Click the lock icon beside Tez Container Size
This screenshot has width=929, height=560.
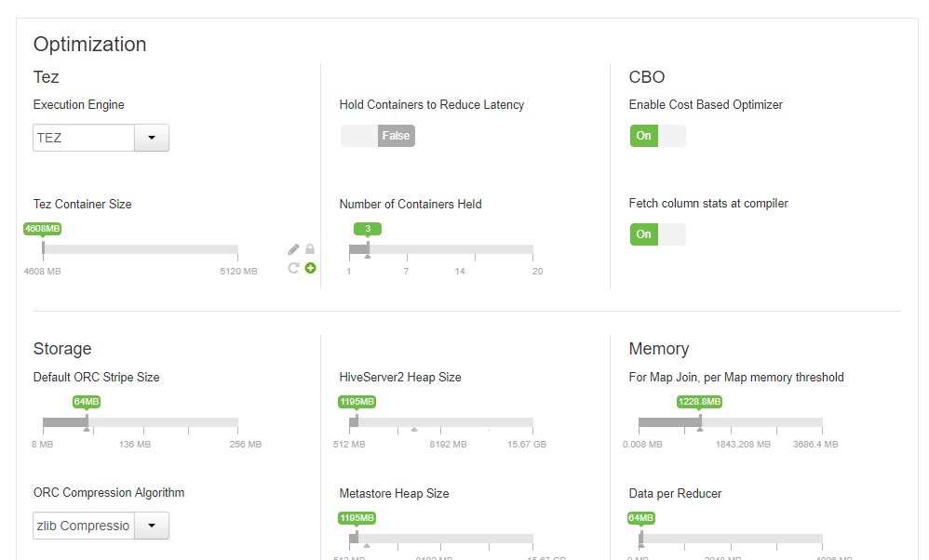(310, 249)
